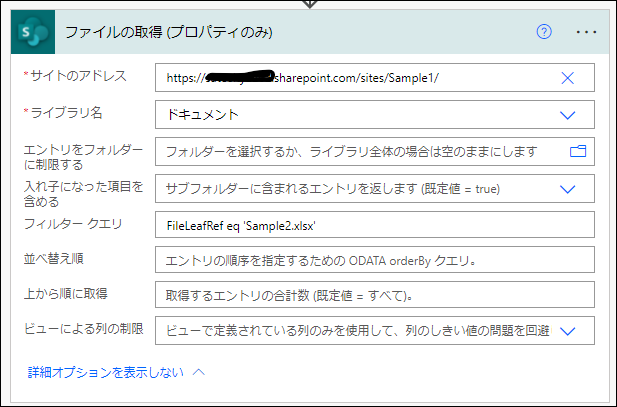The image size is (617, 407).
Task: Expand the ビューによる列の制限 dropdown
Action: tap(567, 331)
